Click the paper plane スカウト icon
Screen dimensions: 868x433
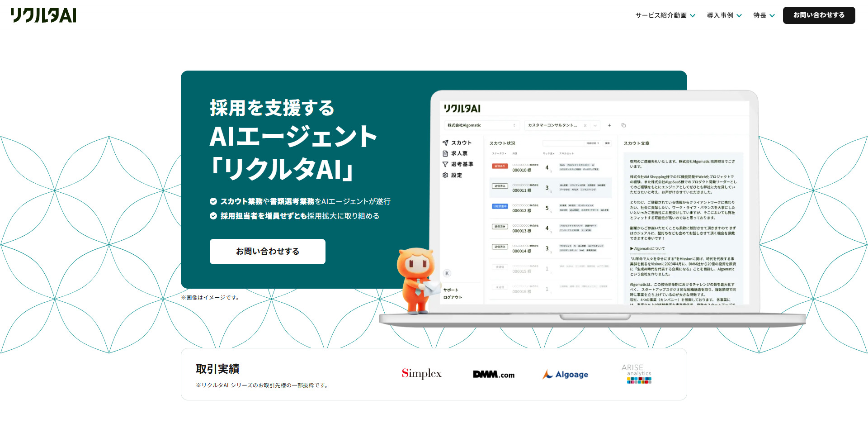pos(445,143)
